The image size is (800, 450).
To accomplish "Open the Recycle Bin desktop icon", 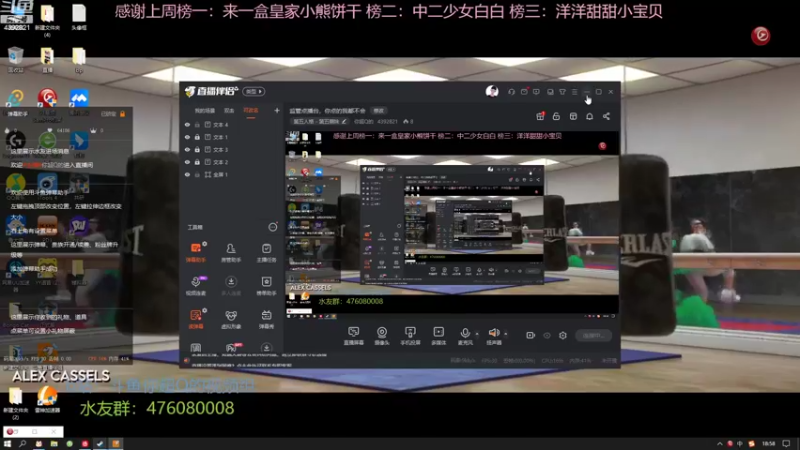I will click(x=16, y=59).
